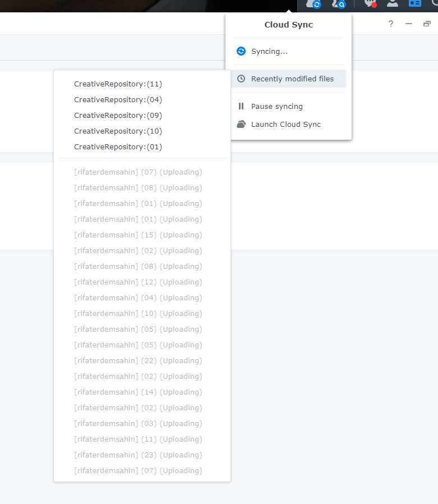438x504 pixels.
Task: Click the [rifaterdemsahin] (11) (Uploading) row
Action: pos(142,439)
